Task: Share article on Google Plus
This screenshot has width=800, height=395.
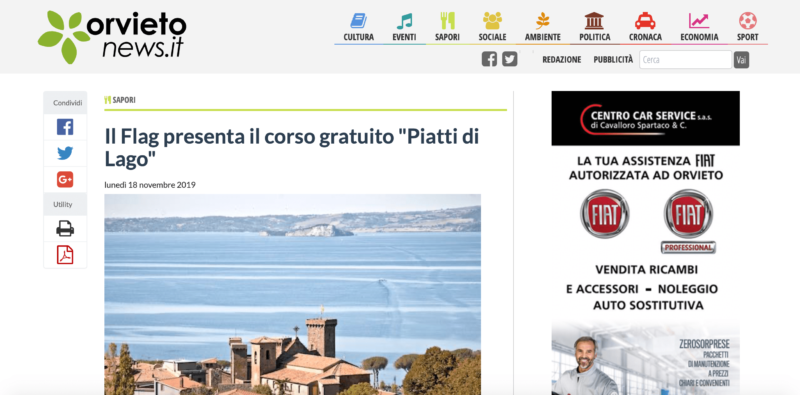Action: [65, 179]
